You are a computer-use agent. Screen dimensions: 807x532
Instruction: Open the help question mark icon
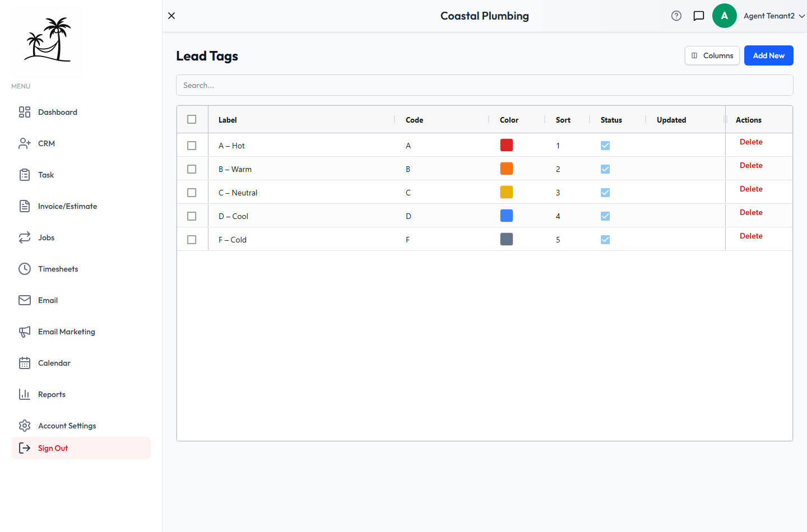[x=676, y=16]
